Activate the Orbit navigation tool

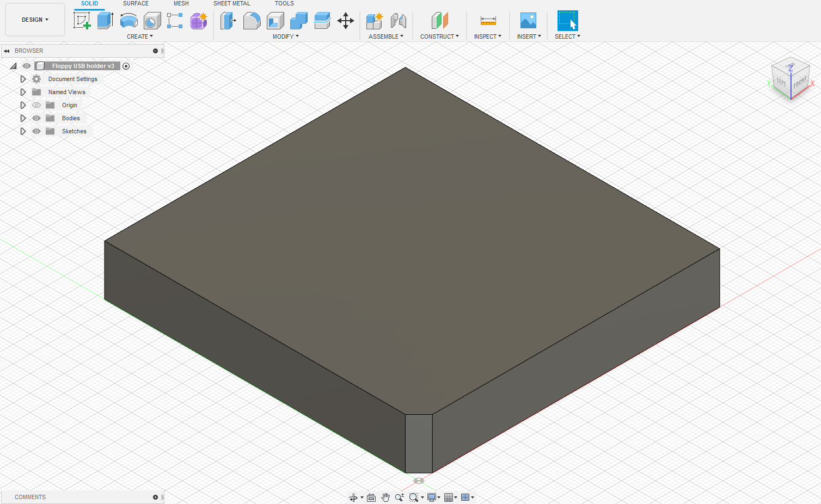point(353,497)
